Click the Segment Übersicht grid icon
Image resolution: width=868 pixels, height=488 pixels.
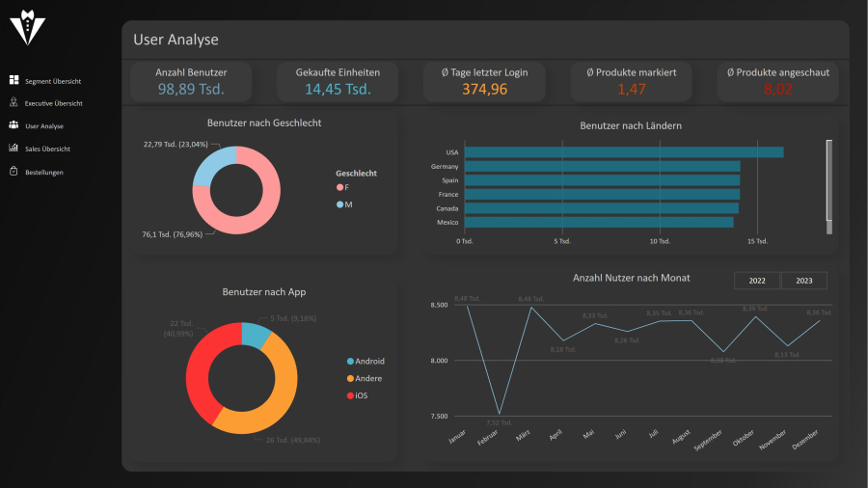(14, 81)
